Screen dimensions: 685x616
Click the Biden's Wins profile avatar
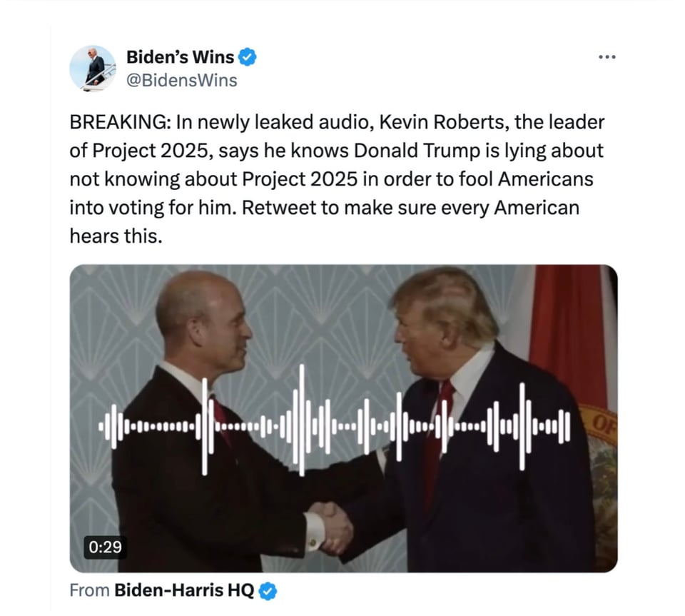(x=93, y=69)
